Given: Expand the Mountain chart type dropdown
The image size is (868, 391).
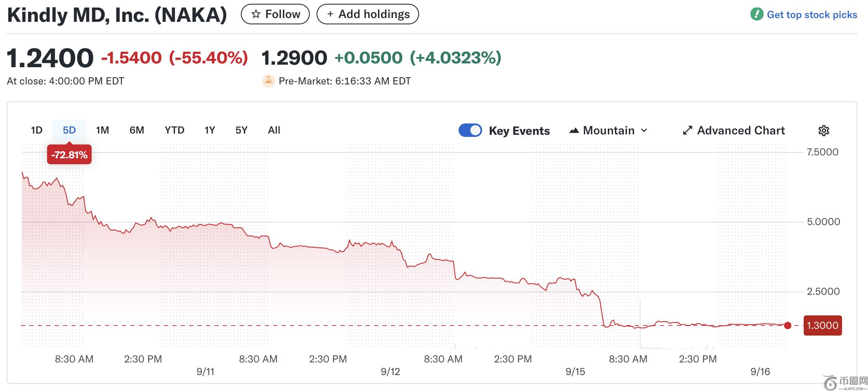Looking at the screenshot, I should point(644,131).
